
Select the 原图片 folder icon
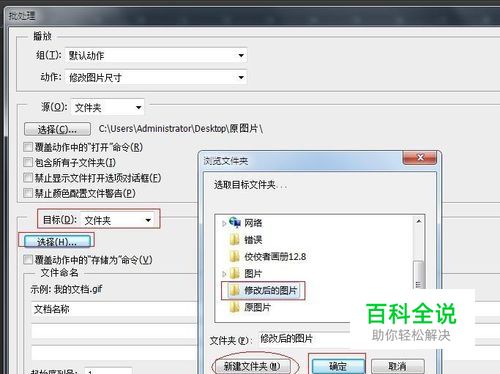tap(235, 307)
